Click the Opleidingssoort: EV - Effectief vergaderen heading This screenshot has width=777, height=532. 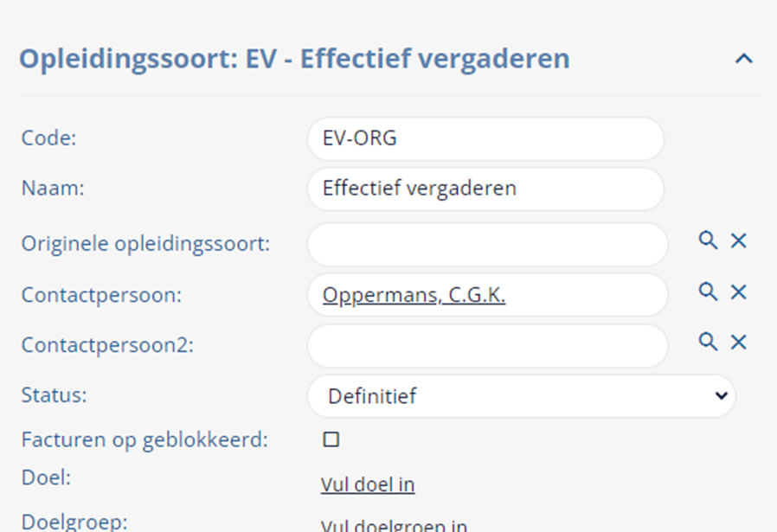tap(294, 59)
